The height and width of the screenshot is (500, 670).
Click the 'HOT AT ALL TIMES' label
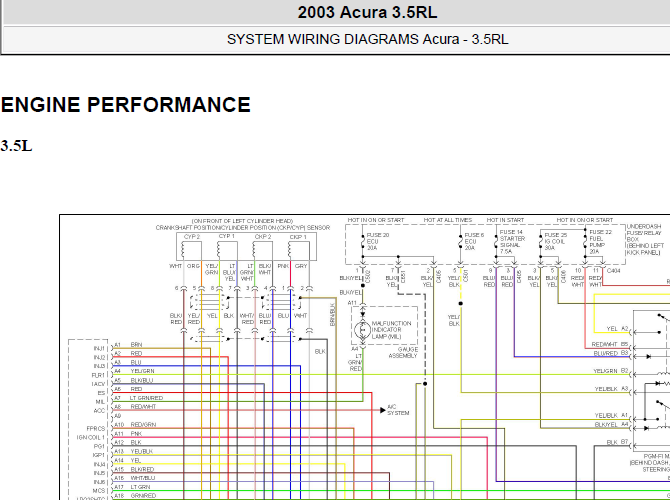448,220
